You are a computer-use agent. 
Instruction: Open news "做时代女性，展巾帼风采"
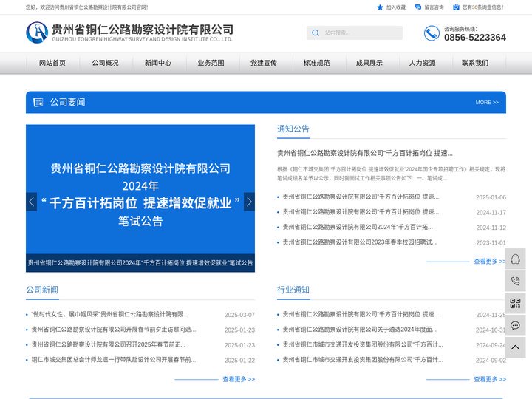[x=109, y=315]
